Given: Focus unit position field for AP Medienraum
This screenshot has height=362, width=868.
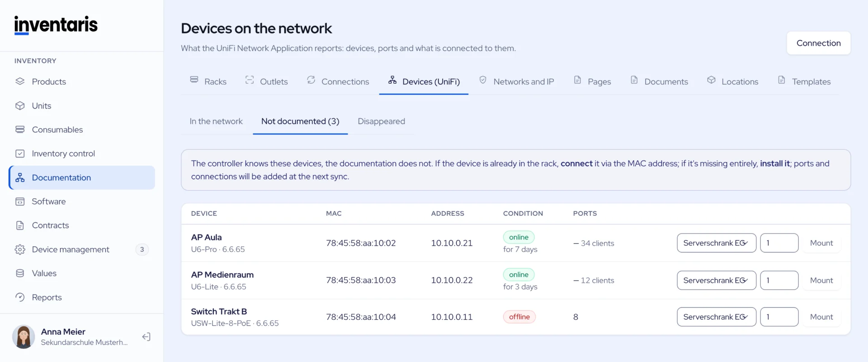Looking at the screenshot, I should point(779,281).
